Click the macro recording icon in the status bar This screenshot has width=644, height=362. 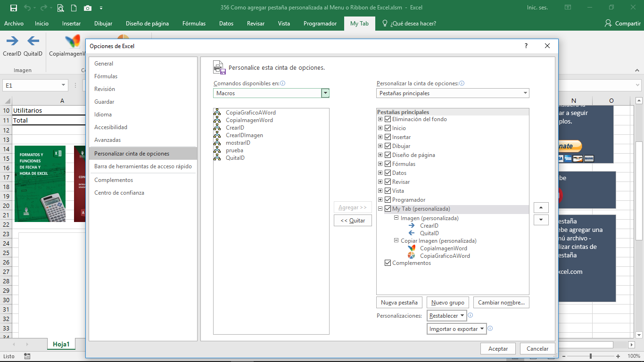point(27,356)
